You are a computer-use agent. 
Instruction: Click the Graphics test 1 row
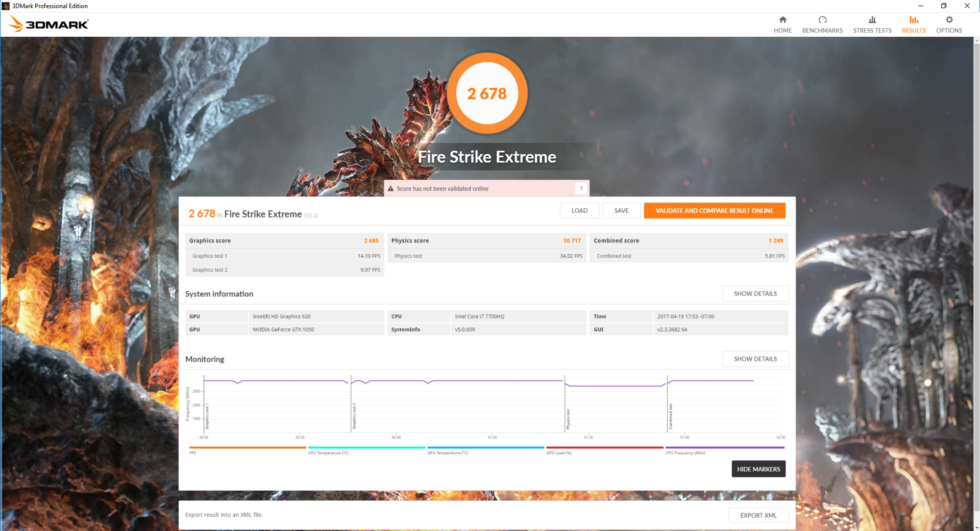(285, 256)
